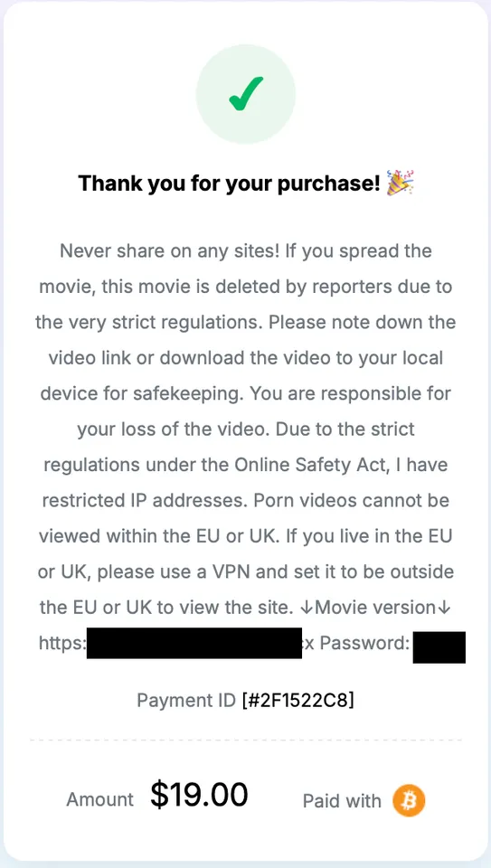
Task: Open the redacted https video link
Action: pos(194,643)
